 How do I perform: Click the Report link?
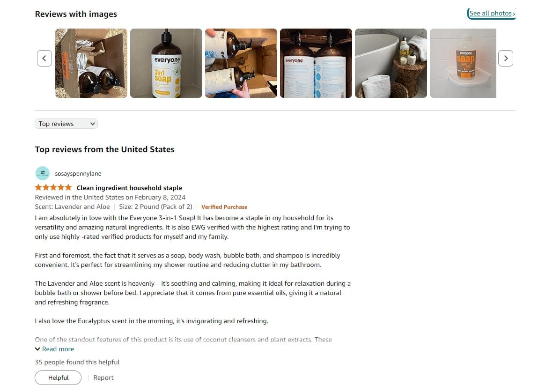[x=103, y=377]
